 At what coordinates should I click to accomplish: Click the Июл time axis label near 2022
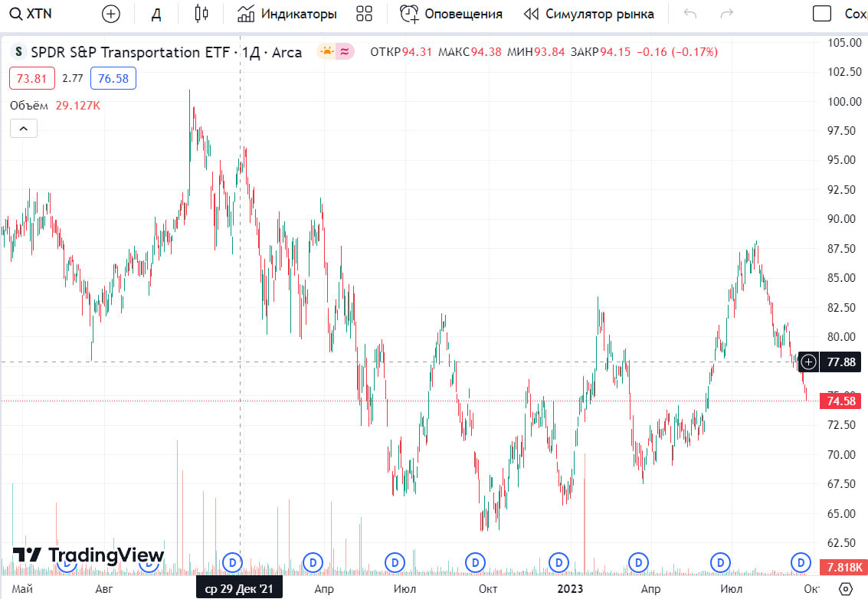click(x=405, y=588)
